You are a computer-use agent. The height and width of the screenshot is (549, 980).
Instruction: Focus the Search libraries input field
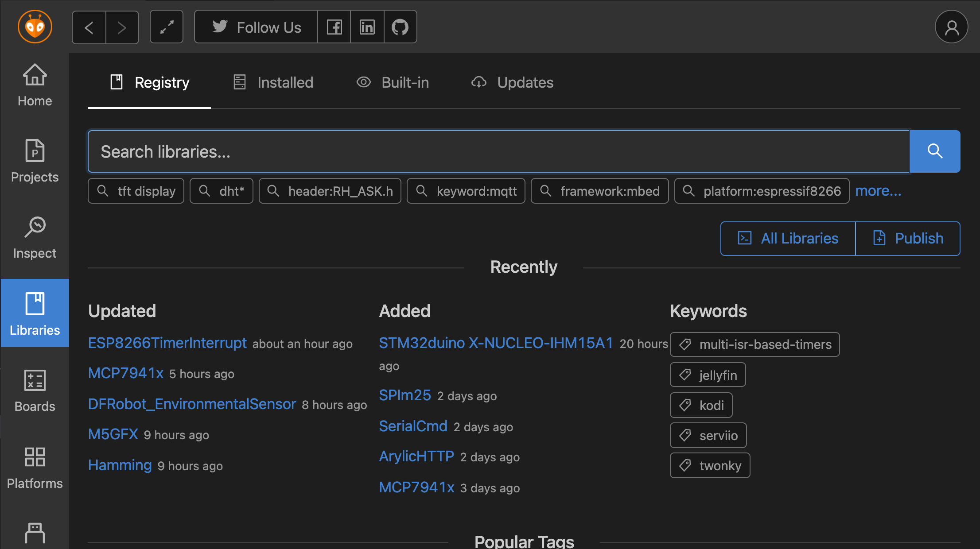(x=498, y=151)
